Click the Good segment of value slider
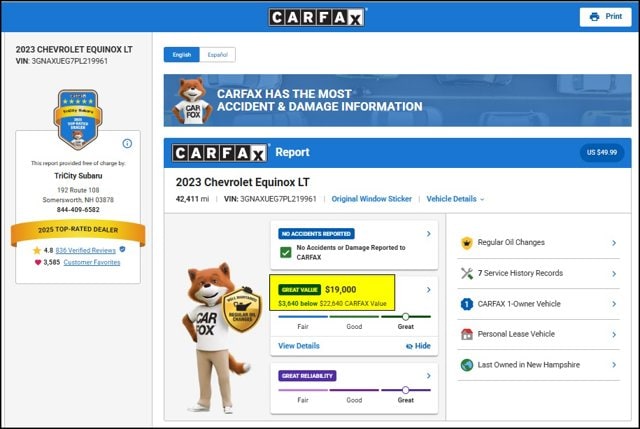Screen dimensions: 640x429 click(354, 316)
